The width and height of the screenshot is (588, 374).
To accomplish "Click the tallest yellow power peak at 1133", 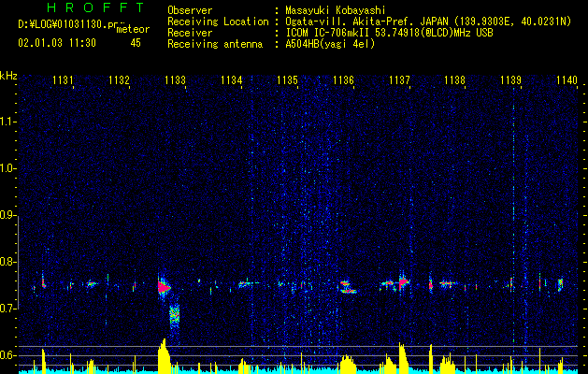I will coord(164,356).
